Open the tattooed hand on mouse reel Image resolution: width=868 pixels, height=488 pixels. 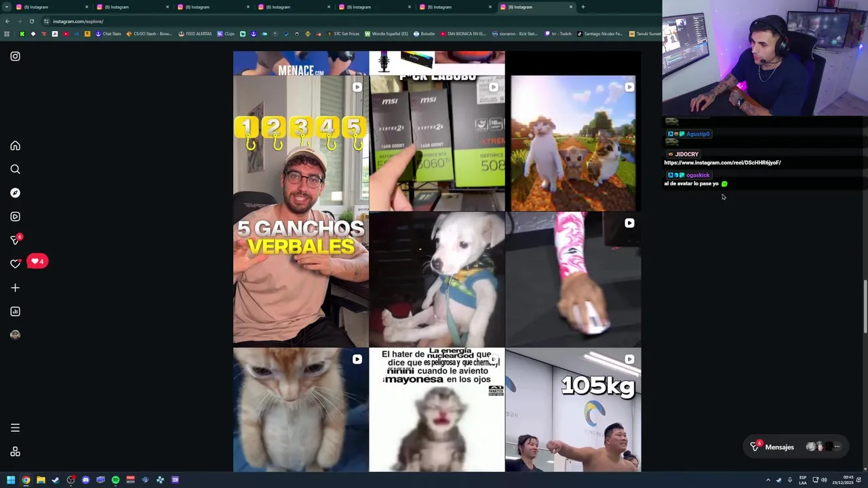click(x=574, y=279)
